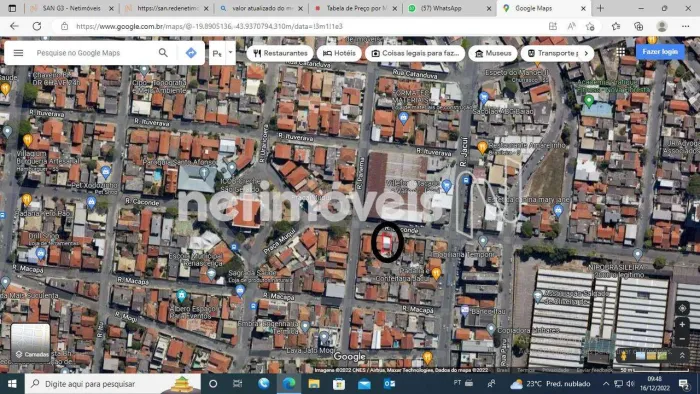Toggle map layers with Camadas thumbnail

(x=30, y=343)
